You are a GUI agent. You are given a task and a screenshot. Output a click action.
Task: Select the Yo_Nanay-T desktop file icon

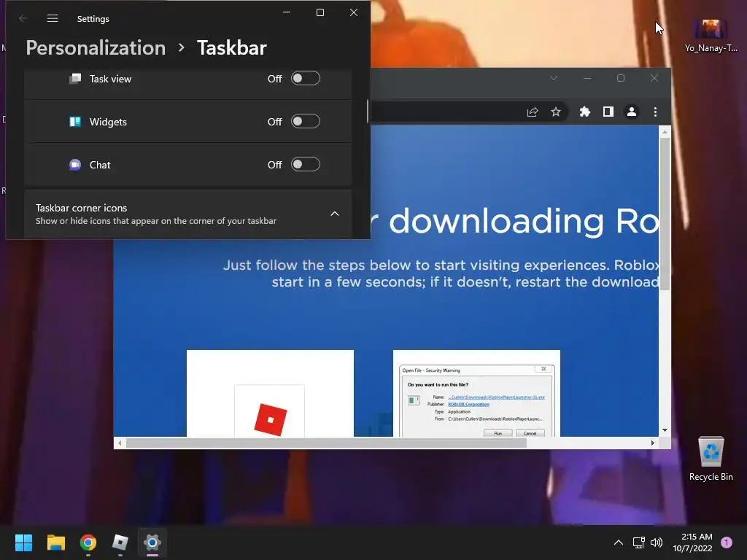(711, 35)
